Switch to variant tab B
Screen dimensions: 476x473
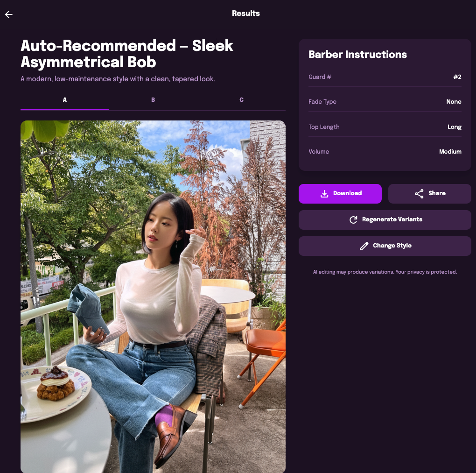click(x=153, y=100)
